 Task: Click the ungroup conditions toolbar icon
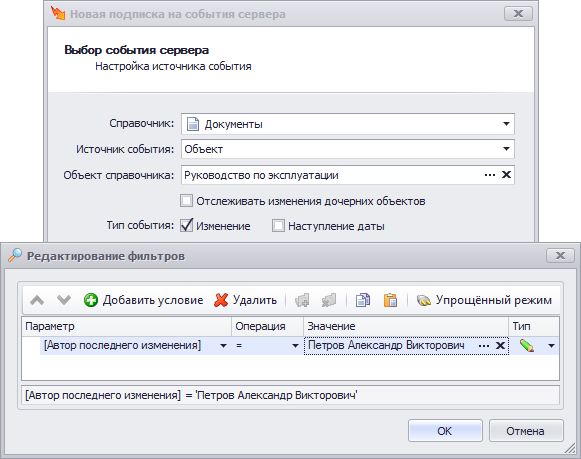pyautogui.click(x=329, y=300)
